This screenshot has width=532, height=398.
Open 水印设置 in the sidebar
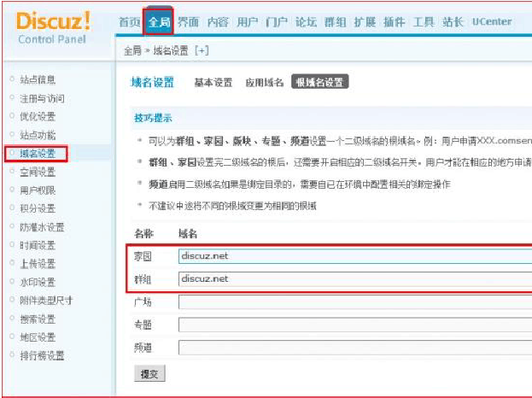point(38,282)
